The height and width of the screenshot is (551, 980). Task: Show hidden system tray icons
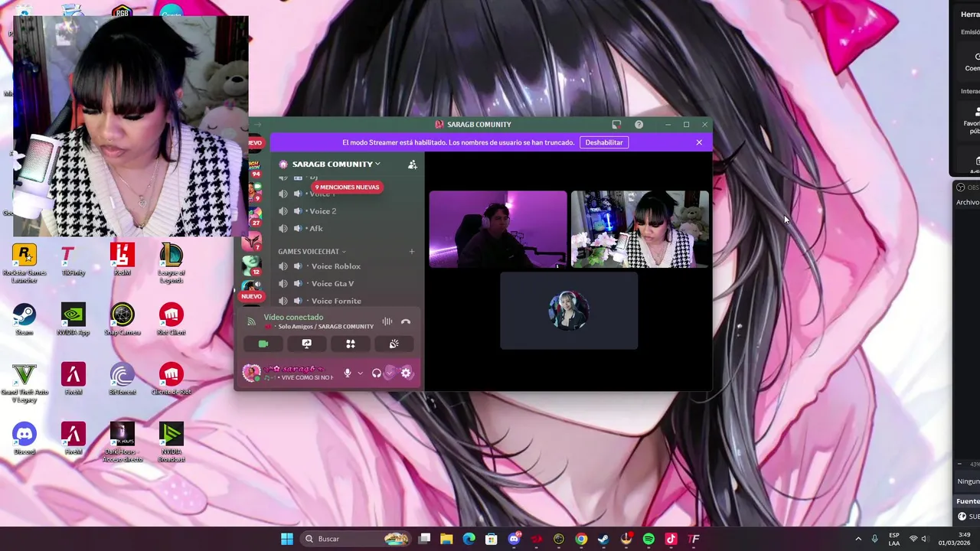click(x=857, y=539)
